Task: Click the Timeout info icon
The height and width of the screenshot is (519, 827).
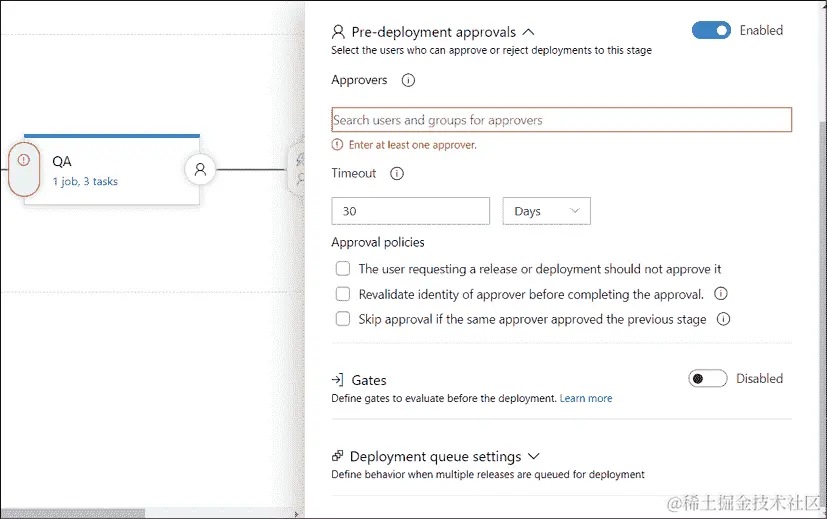Action: (x=397, y=174)
